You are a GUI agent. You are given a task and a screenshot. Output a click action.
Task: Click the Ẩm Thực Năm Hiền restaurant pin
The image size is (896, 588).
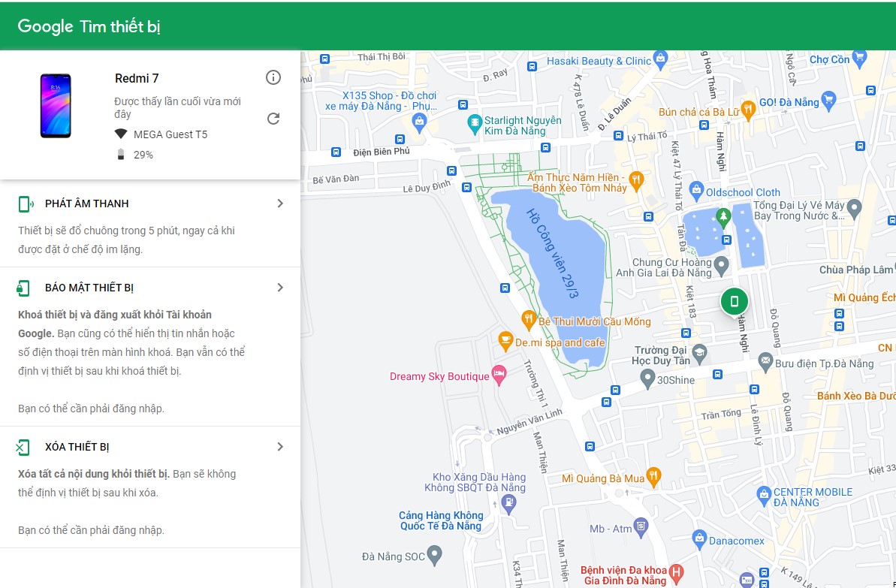pos(636,181)
